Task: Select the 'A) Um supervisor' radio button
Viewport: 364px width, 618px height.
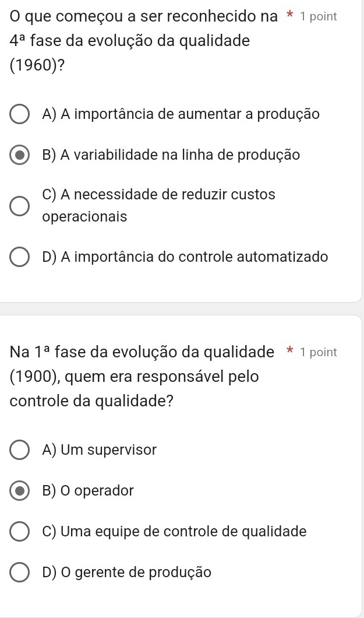Action: (x=20, y=451)
